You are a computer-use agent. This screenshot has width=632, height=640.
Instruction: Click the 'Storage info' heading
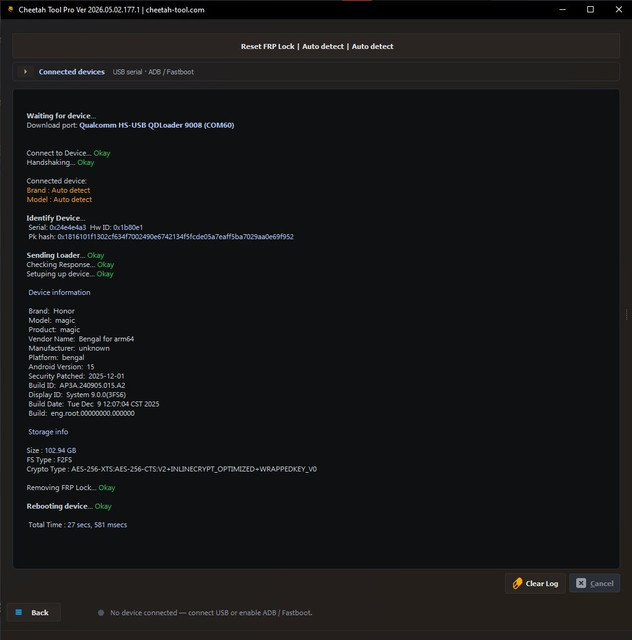coord(48,432)
